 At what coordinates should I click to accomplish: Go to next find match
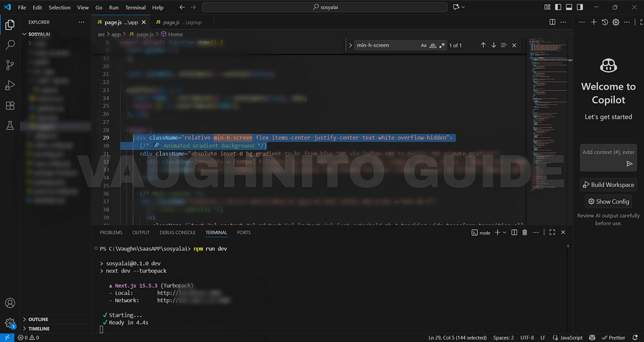tap(493, 45)
